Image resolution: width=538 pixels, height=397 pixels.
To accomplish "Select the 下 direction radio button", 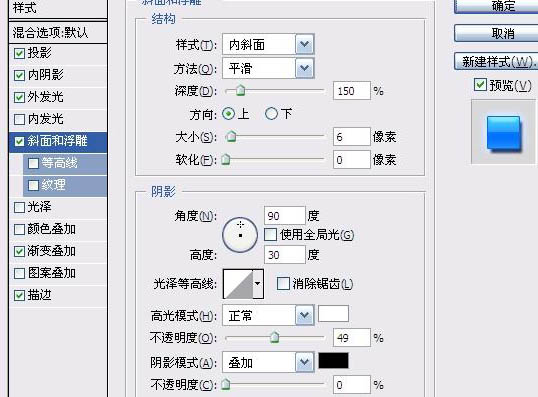I will tap(271, 114).
